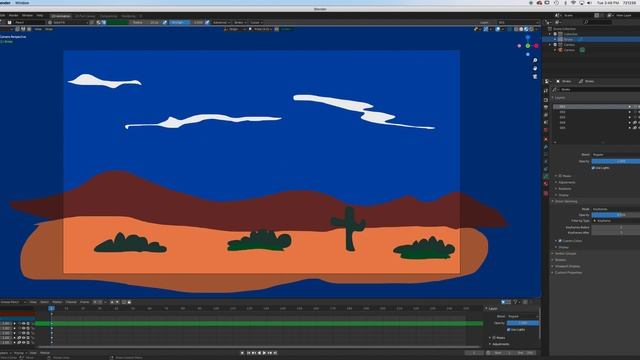Toggle eye visibility of bottom timeline layer
The width and height of the screenshot is (640, 360).
tap(24, 342)
